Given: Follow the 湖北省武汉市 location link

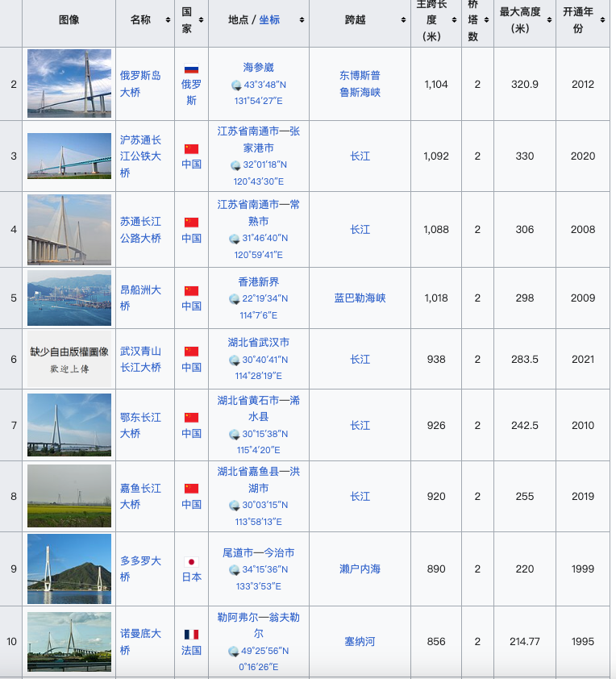Looking at the screenshot, I should tap(259, 343).
